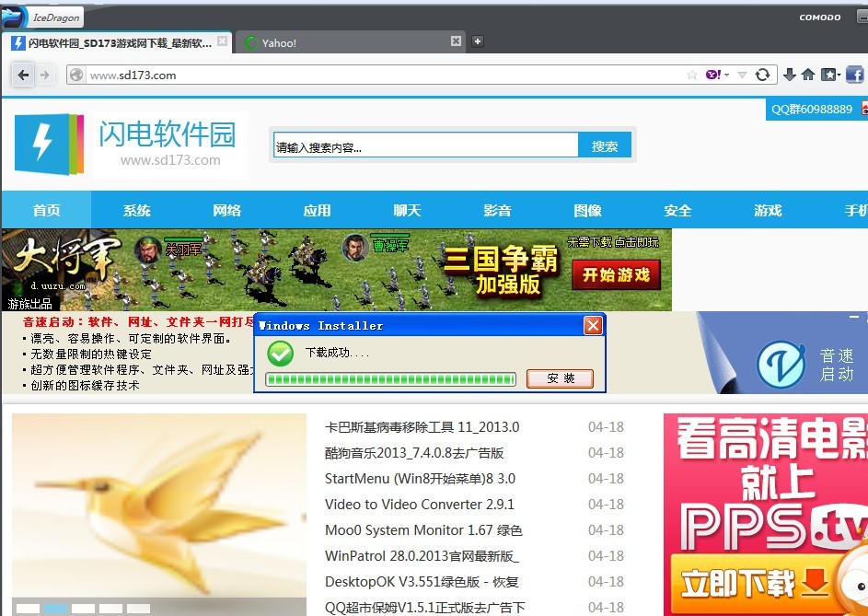Select the fifth slideshow indicator
The height and width of the screenshot is (616, 868).
point(138,609)
